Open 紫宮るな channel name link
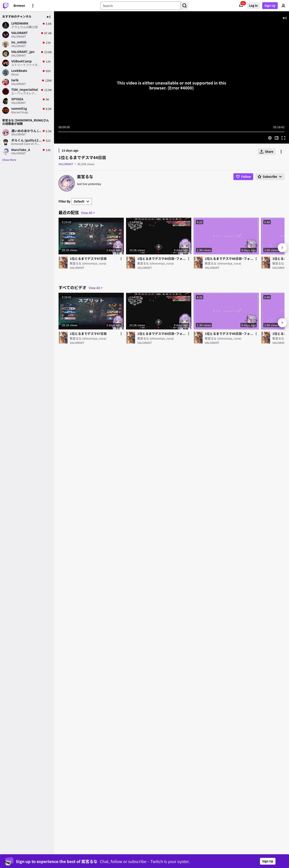Viewport: 289px width, 868px height. coord(85,177)
